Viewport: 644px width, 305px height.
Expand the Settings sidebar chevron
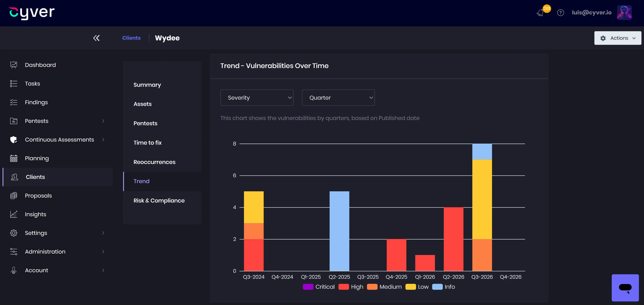click(103, 233)
